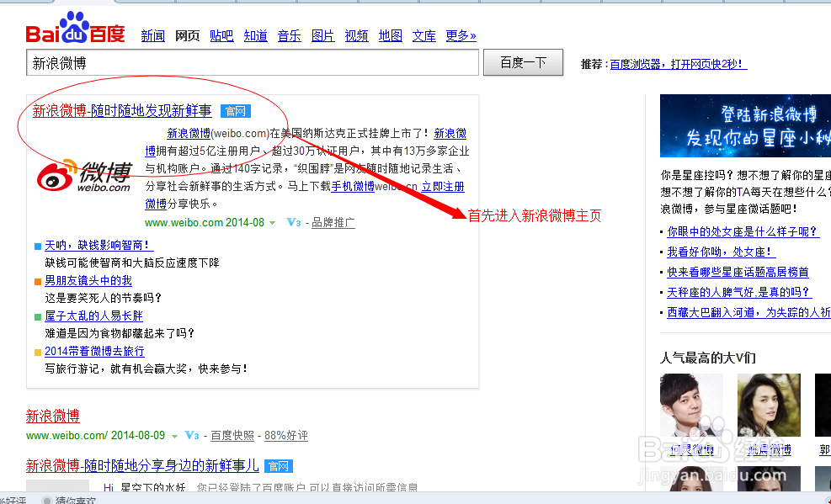Click the Baidu logo
Screen dimensions: 831x504
(x=75, y=28)
